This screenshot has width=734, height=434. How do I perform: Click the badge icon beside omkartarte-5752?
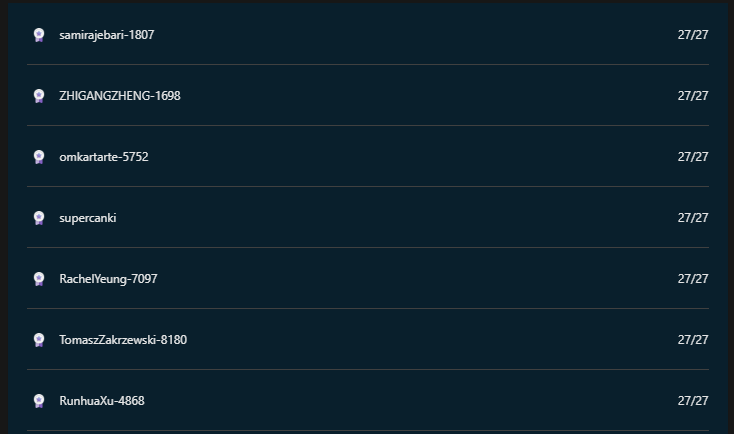pyautogui.click(x=39, y=157)
